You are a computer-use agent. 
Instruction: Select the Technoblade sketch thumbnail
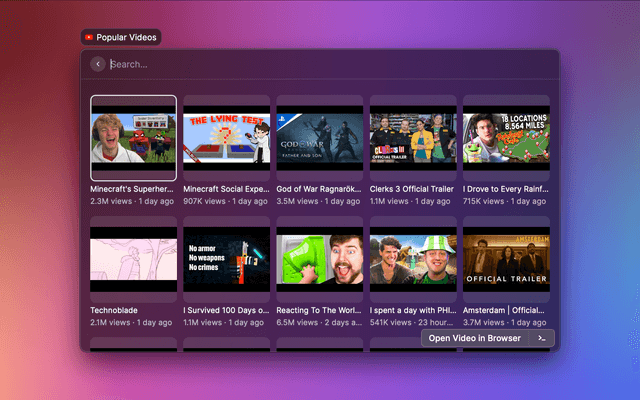pos(133,259)
